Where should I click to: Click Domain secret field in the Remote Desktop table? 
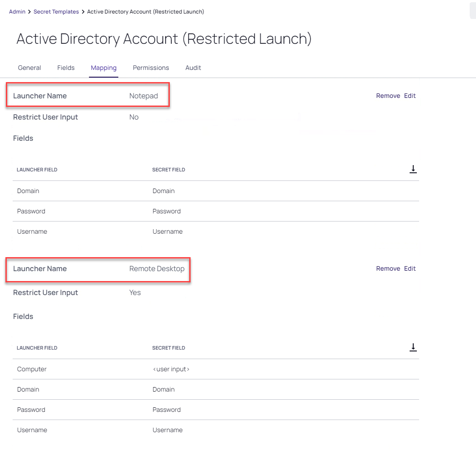point(163,390)
